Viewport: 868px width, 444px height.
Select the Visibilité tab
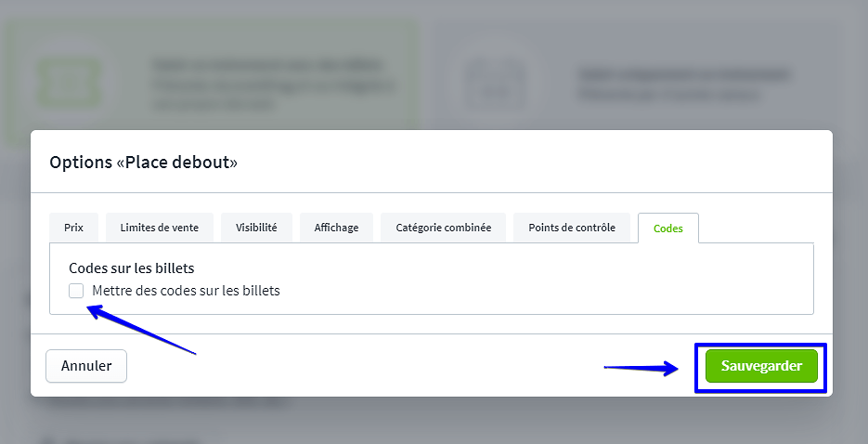point(256,228)
